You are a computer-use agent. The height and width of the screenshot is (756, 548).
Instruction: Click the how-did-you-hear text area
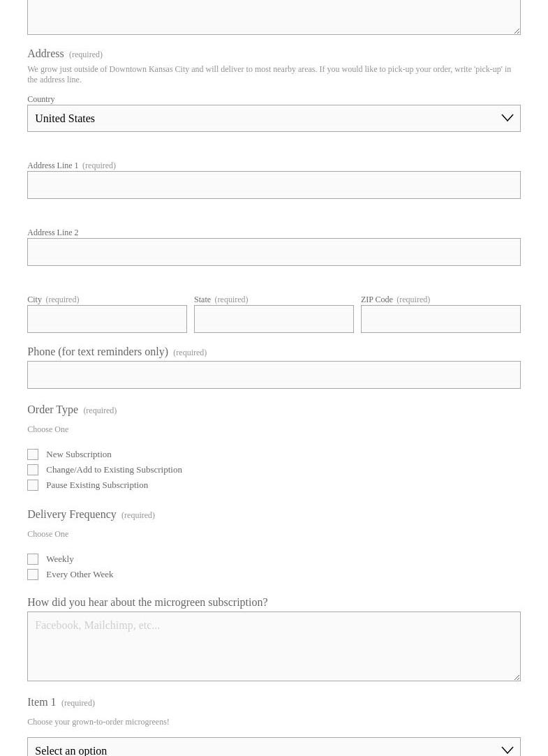tap(274, 646)
